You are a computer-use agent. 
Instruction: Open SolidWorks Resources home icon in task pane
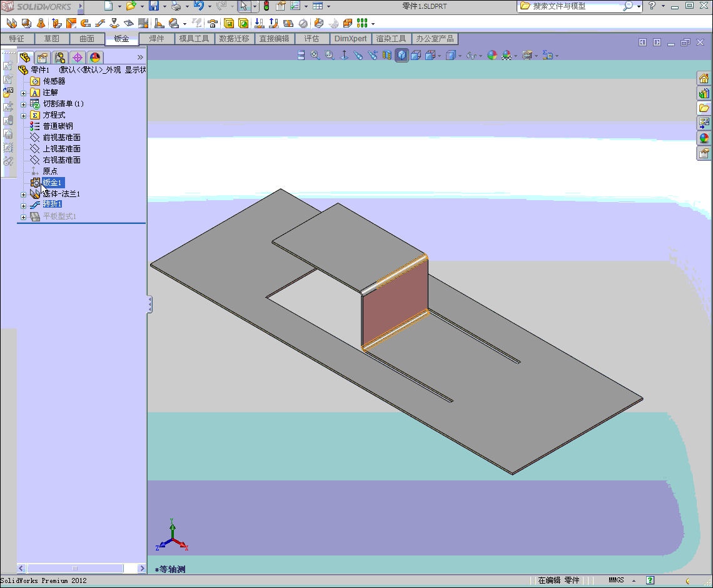pos(704,78)
